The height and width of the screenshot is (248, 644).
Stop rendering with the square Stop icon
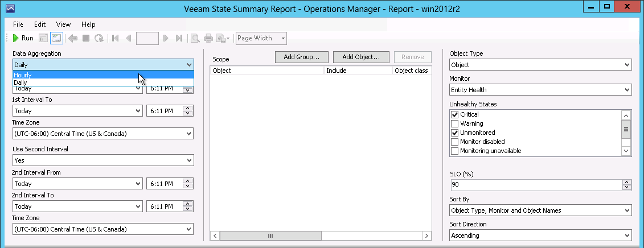(86, 38)
